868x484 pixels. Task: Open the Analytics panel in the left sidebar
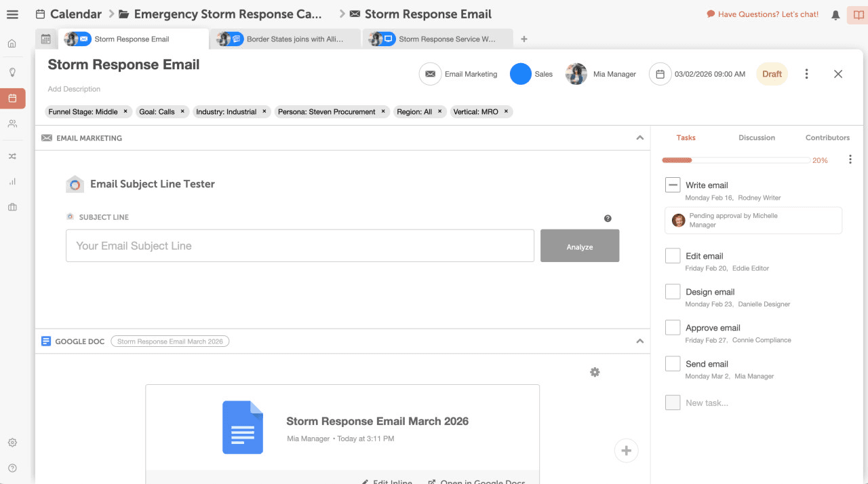[x=14, y=181]
